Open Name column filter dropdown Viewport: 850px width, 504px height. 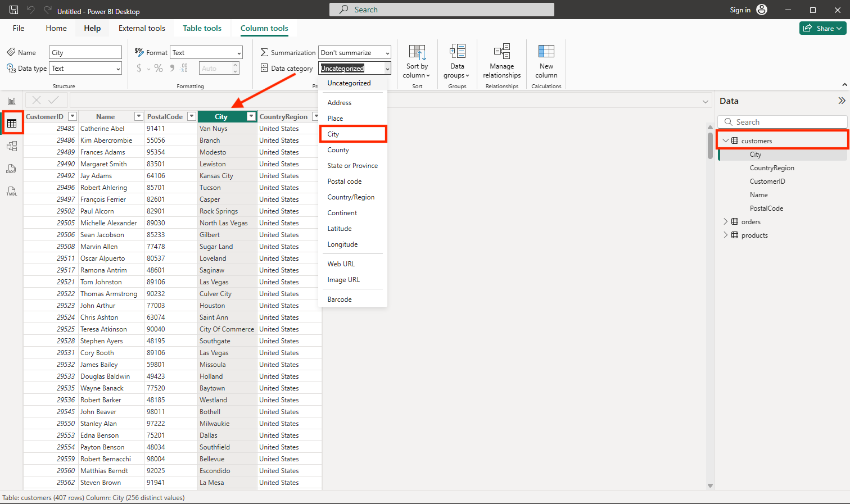tap(139, 116)
